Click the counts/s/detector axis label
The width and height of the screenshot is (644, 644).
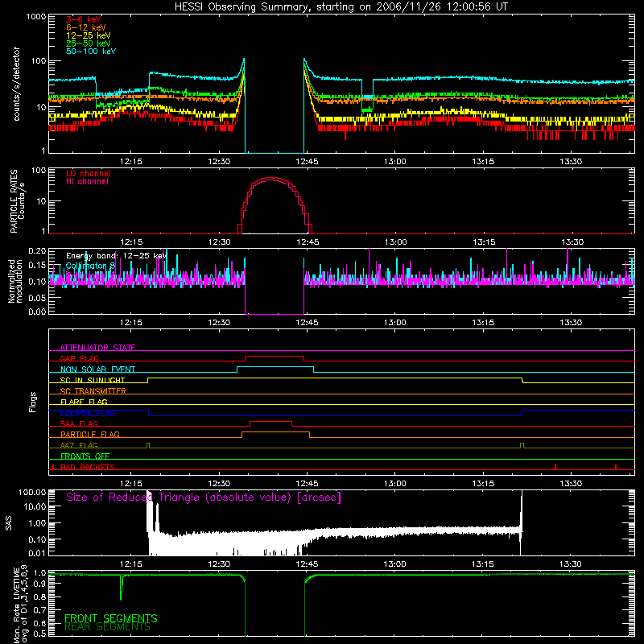17,84
